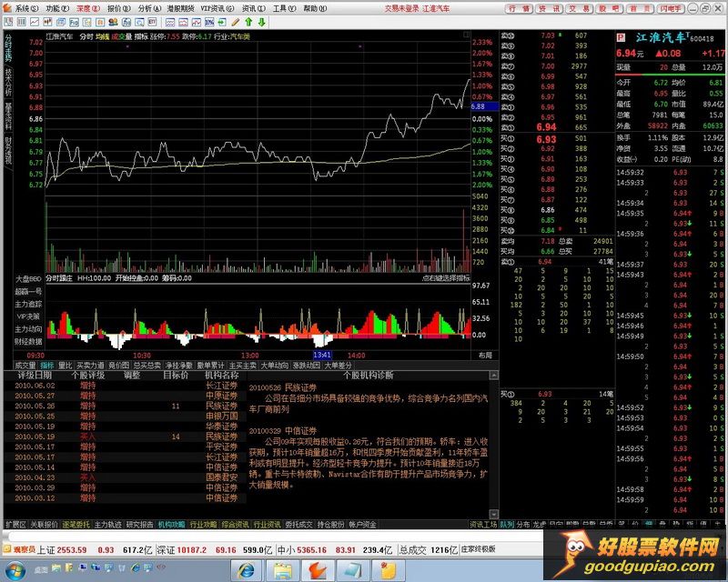Screen dimensions: 728x582
Task: Click the 股吧 button in title bar
Action: [609, 8]
